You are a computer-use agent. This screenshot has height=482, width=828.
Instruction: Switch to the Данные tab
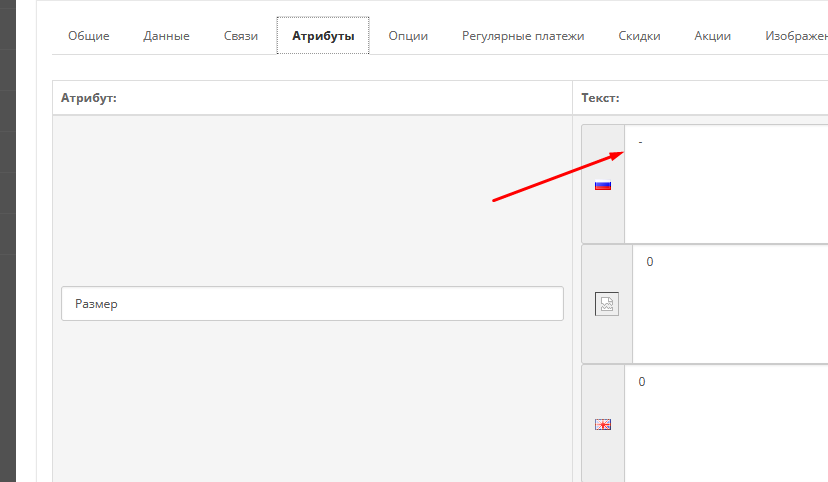pos(166,36)
